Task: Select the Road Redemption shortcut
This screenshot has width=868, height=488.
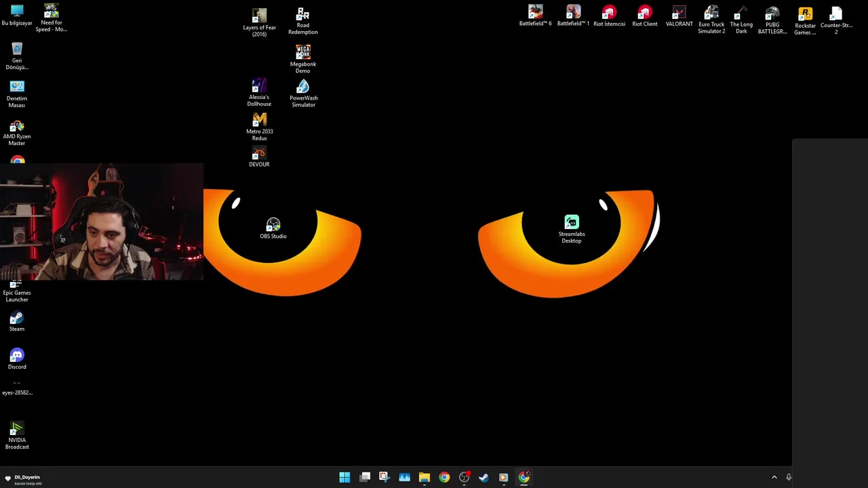Action: coord(303,21)
